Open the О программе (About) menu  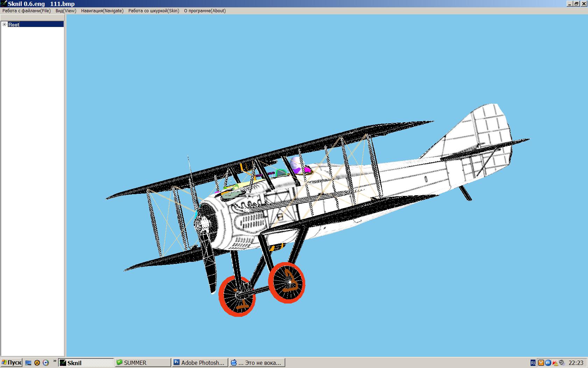pyautogui.click(x=205, y=11)
